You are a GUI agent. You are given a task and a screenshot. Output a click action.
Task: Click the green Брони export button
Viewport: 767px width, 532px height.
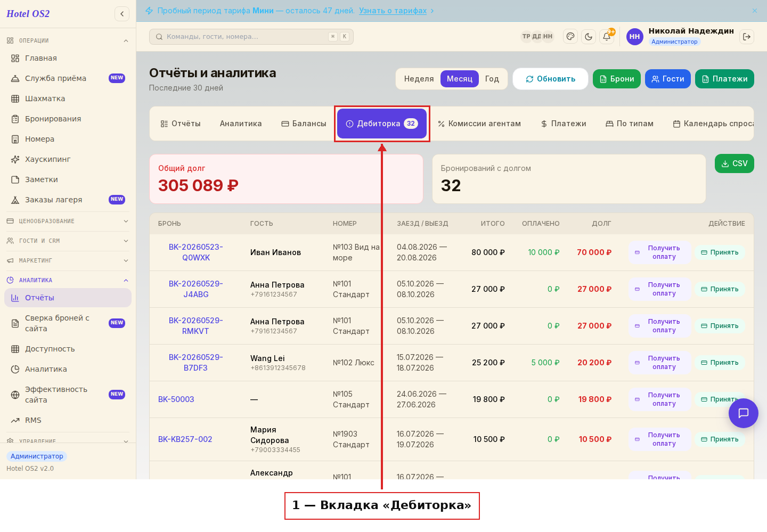pyautogui.click(x=617, y=79)
